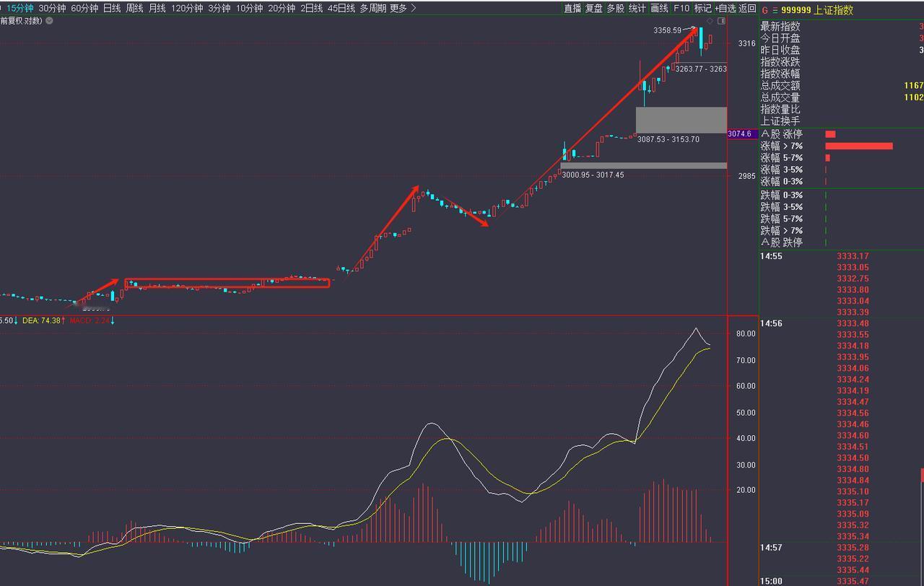Switch to the 3分钟 period tab

point(219,9)
